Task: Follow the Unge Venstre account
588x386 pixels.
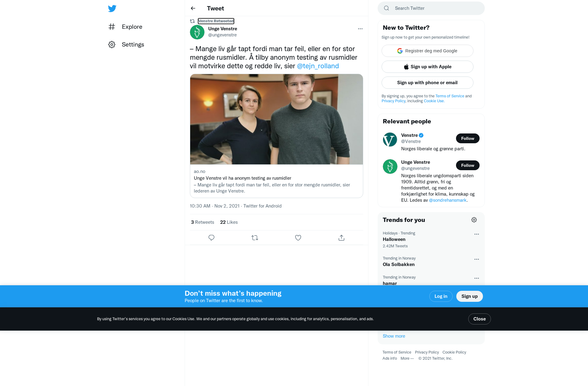Action: (468, 165)
